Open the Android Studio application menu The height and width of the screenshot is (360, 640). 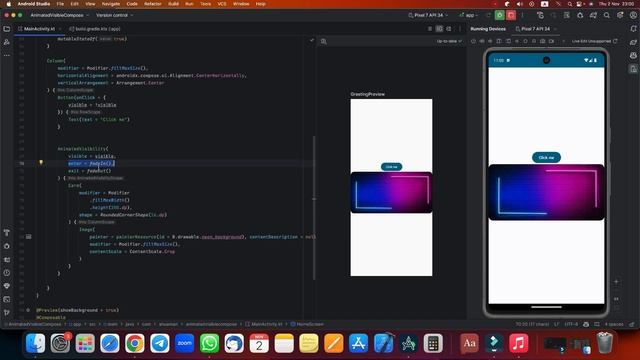(x=33, y=4)
